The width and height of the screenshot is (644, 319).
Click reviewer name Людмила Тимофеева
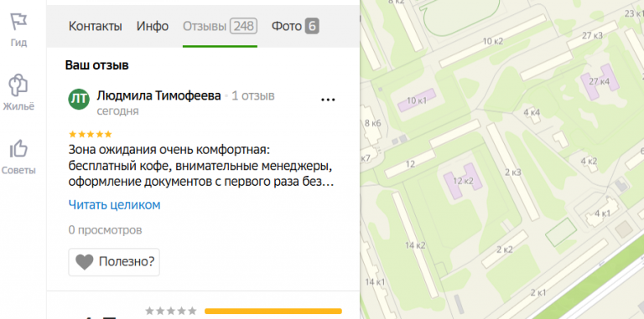(x=159, y=96)
